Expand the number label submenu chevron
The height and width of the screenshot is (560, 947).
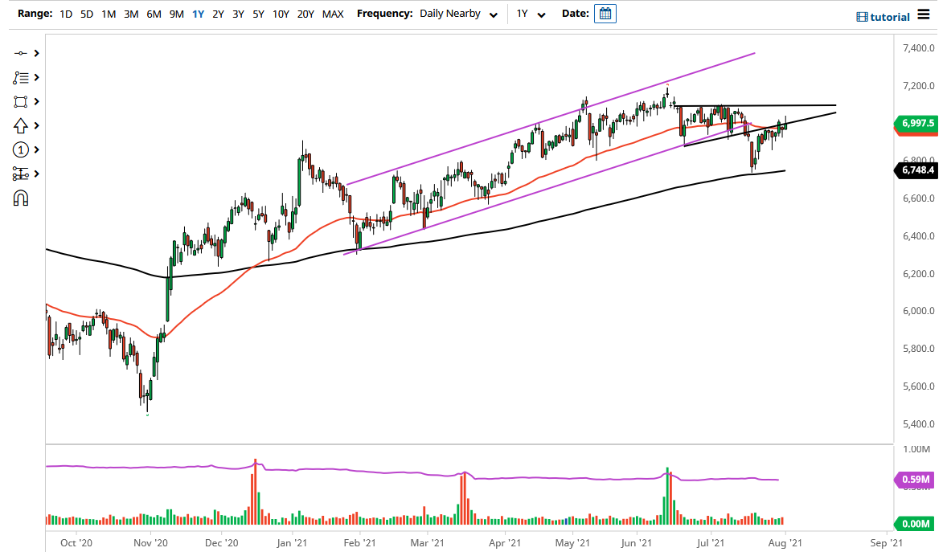(x=37, y=149)
